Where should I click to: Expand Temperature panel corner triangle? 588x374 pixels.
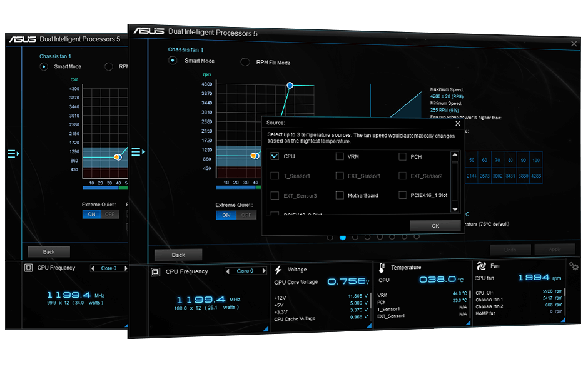[x=468, y=323]
